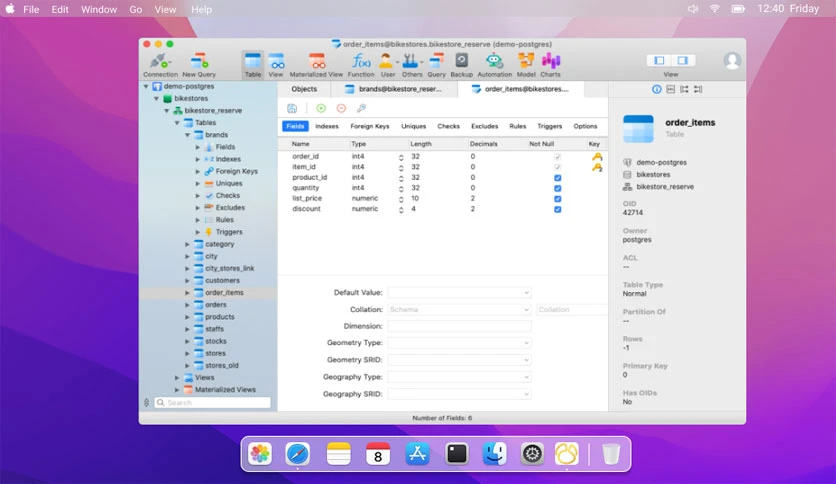Expand the products table tree node
The image size is (836, 484).
click(187, 317)
